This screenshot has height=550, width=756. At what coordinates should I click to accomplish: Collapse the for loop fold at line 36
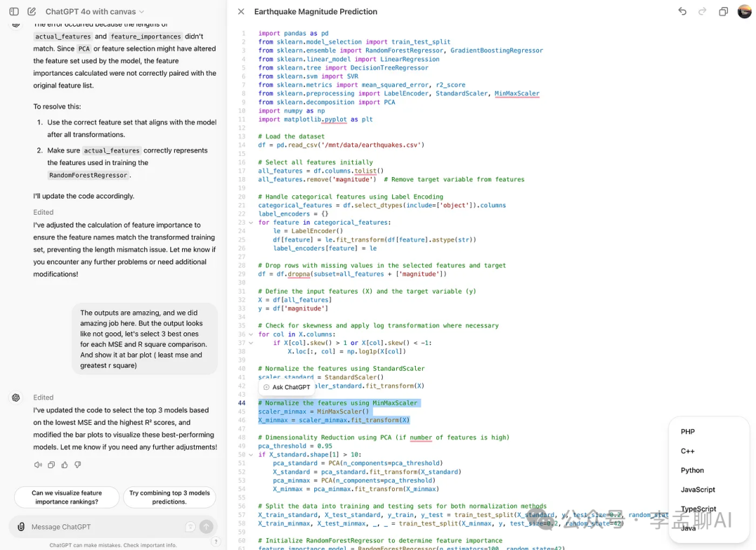[x=251, y=334]
